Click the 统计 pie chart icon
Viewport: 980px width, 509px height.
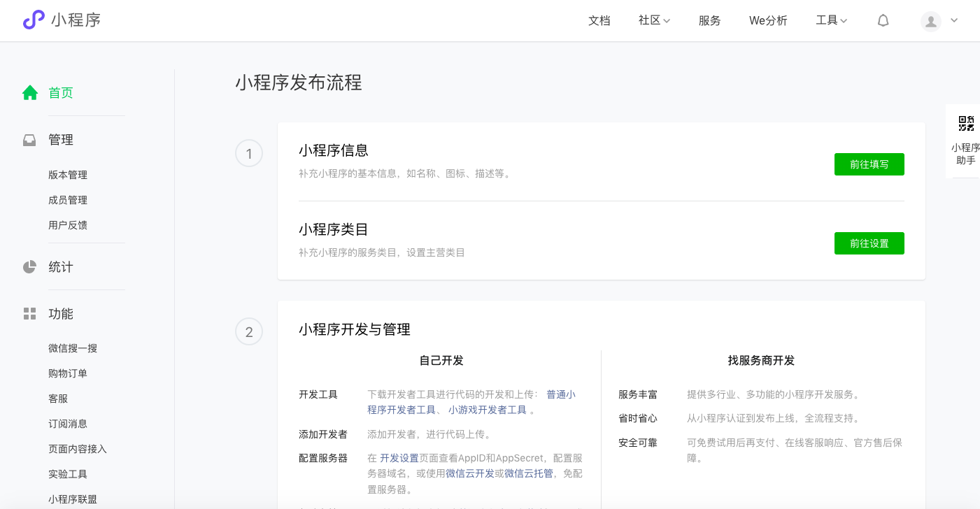[29, 267]
